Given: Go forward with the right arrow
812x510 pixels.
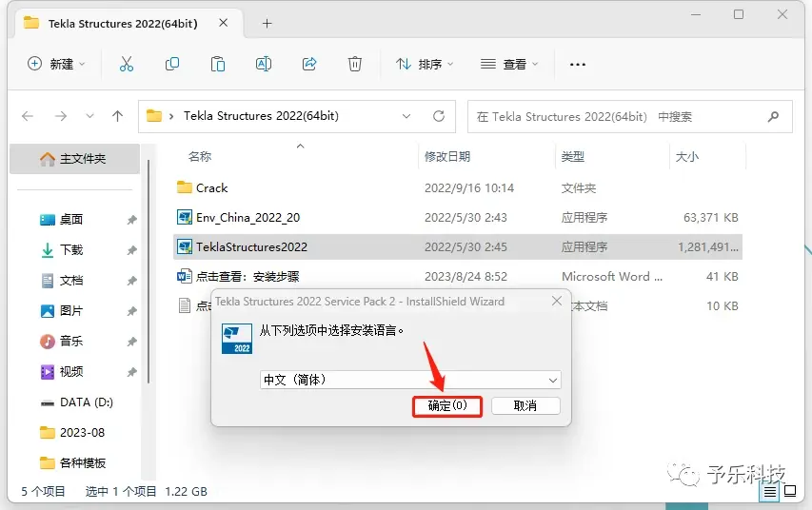Looking at the screenshot, I should pos(61,116).
